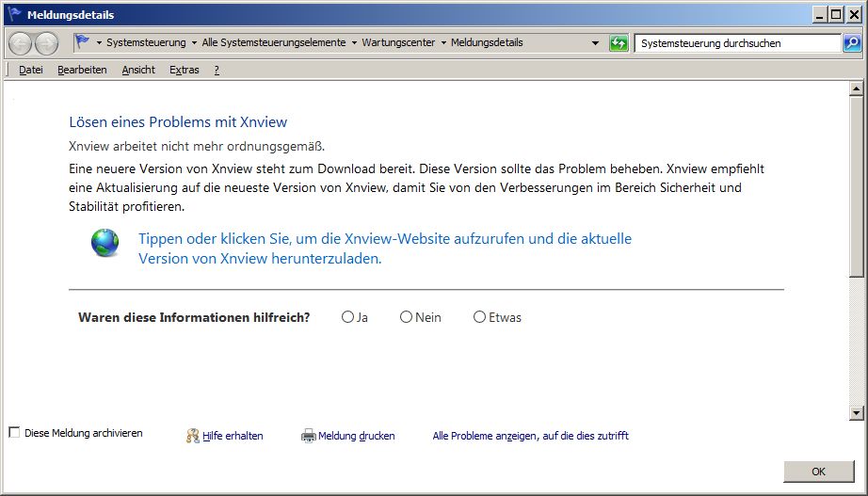Expand dropdown after Alle Systemsteuerungselemente
The image size is (868, 496).
point(354,42)
